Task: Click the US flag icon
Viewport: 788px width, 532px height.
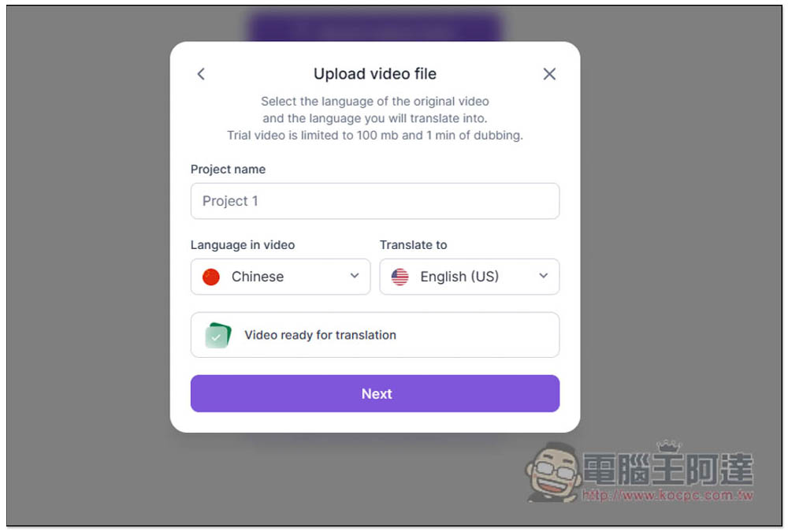Action: coord(400,277)
